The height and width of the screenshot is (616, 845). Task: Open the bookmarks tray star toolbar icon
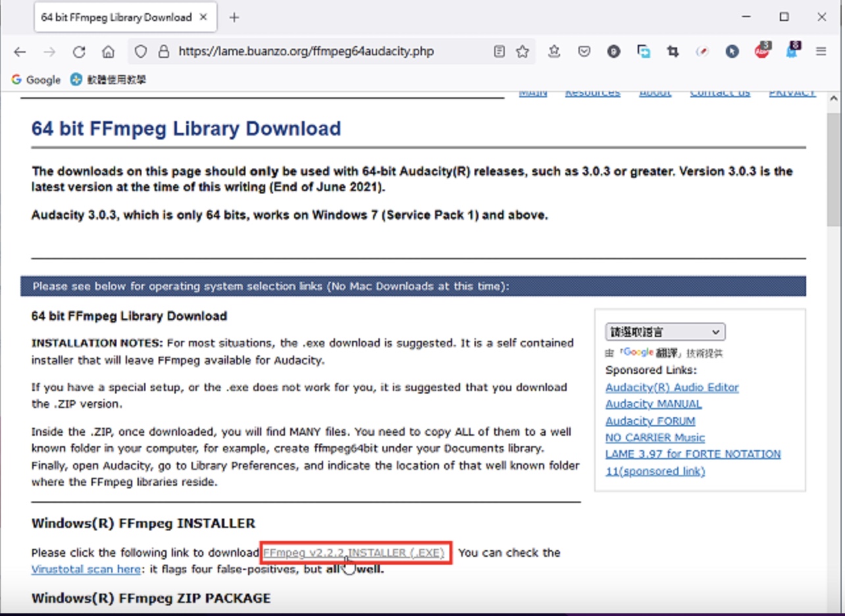pyautogui.click(x=554, y=51)
